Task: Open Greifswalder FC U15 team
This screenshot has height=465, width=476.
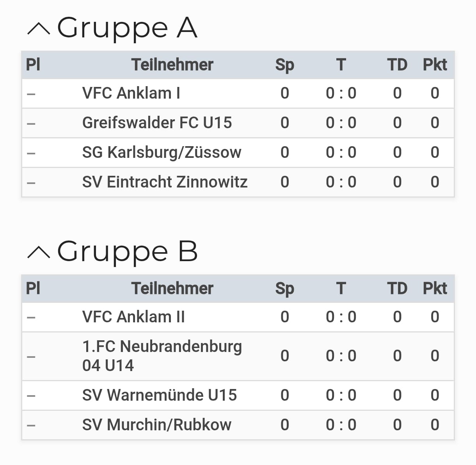Action: [157, 123]
